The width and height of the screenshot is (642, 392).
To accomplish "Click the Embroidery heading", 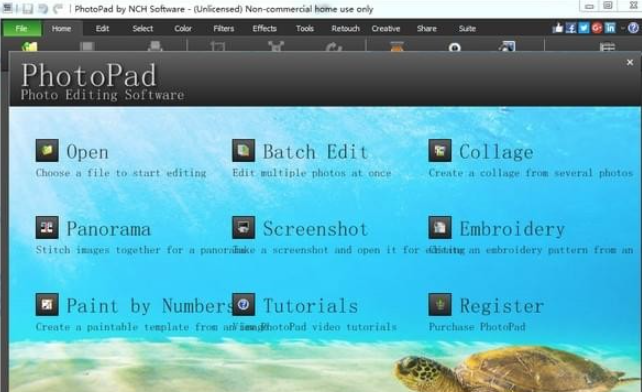I will pos(512,229).
